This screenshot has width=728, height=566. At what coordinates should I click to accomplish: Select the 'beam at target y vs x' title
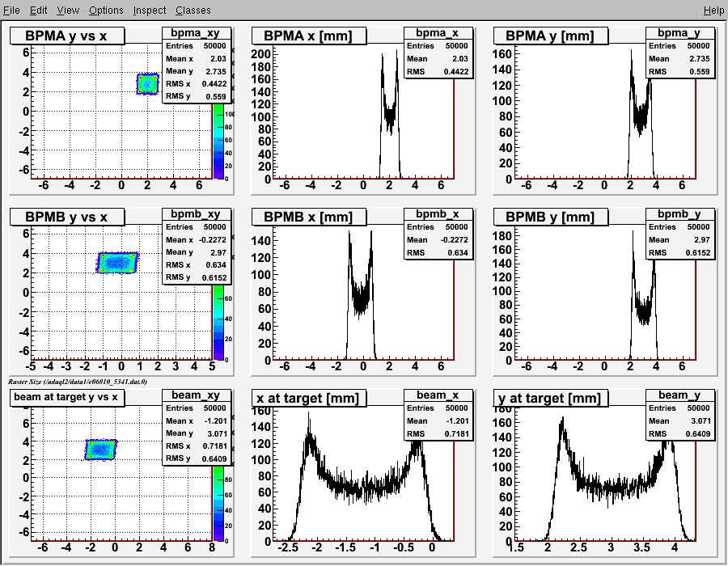click(67, 397)
